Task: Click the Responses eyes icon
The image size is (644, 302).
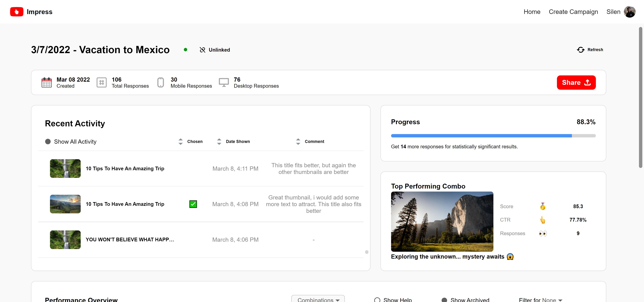Action: coord(543,233)
